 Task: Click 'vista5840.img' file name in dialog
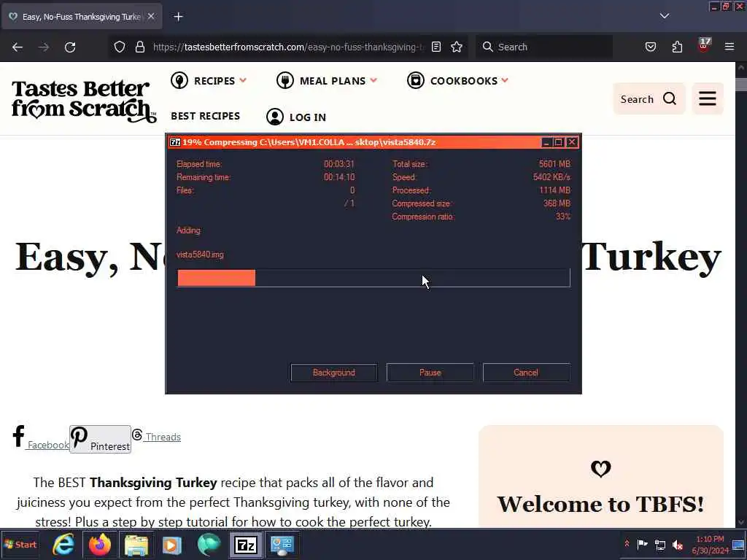click(200, 254)
